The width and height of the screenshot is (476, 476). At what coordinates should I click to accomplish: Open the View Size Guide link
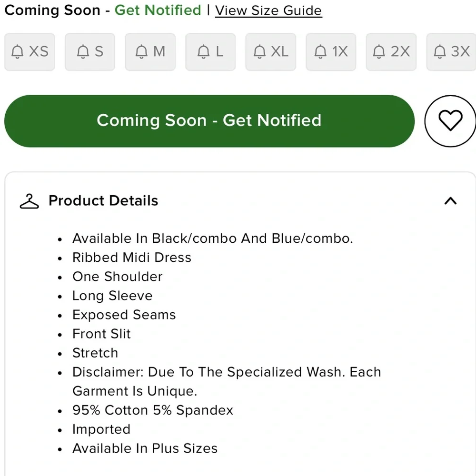pos(268,10)
